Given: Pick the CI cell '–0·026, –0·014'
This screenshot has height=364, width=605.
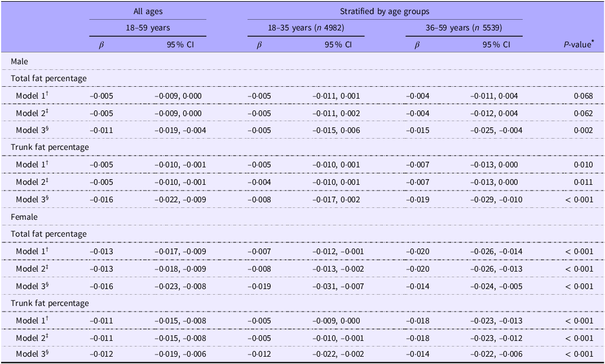Looking at the screenshot, I should (496, 251).
